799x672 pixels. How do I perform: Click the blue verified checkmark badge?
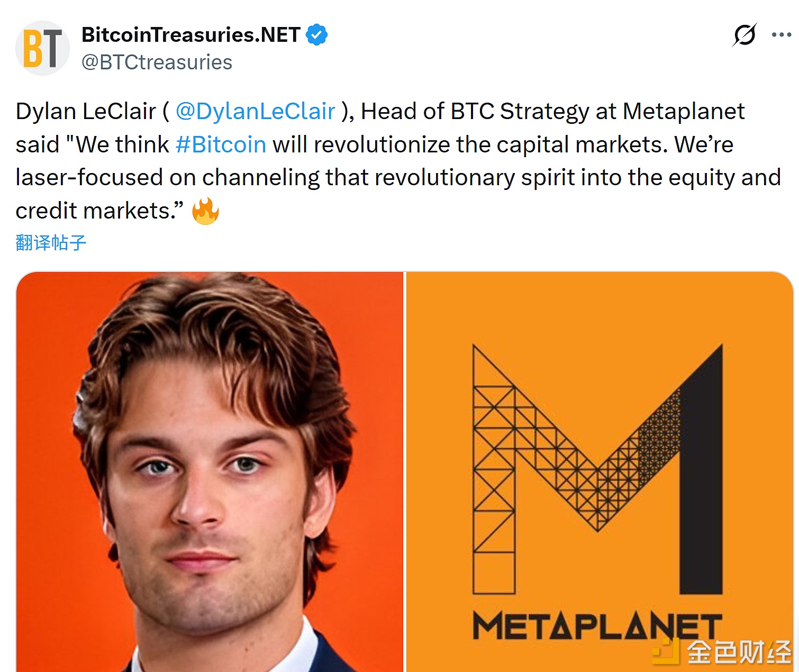(x=316, y=35)
